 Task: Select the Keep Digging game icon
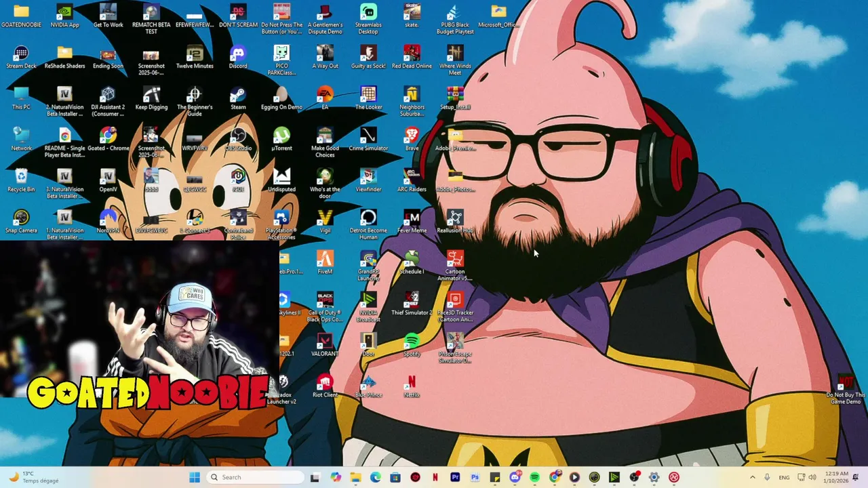pyautogui.click(x=151, y=99)
